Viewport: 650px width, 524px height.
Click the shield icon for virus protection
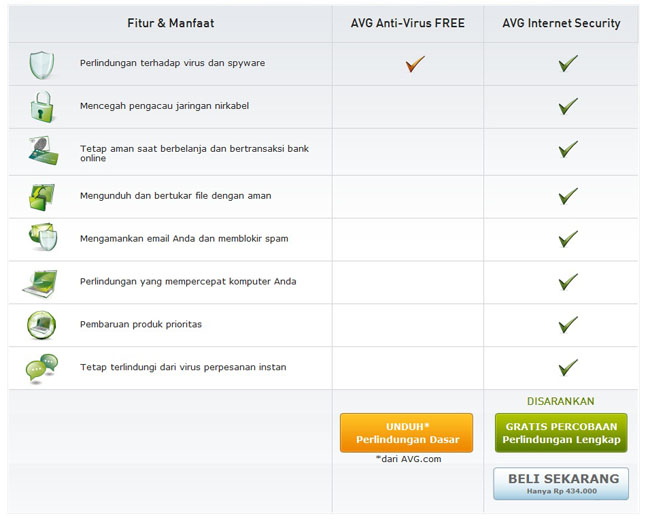[41, 64]
